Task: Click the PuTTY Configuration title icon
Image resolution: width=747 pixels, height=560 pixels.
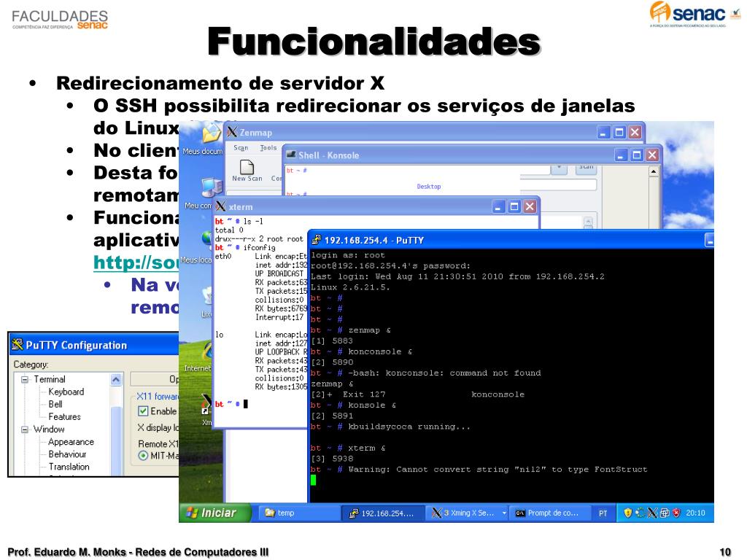Action: tap(18, 344)
